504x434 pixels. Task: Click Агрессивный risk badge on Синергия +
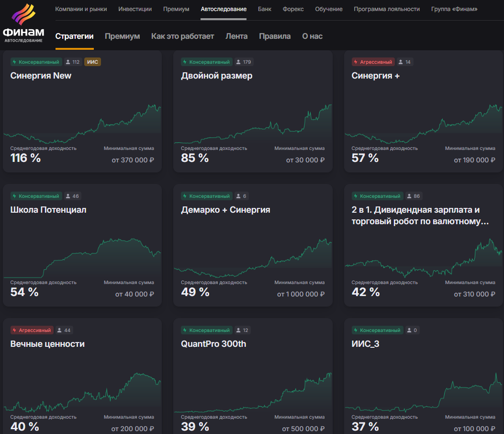[x=373, y=62]
